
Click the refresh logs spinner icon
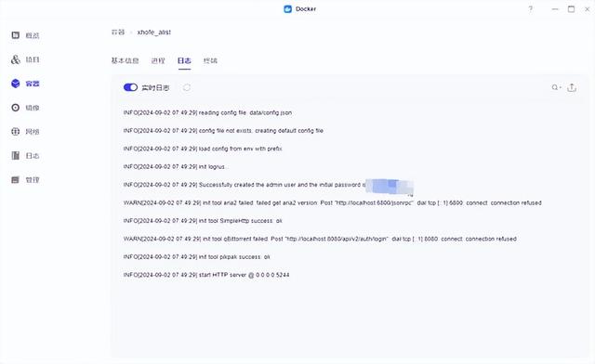[x=186, y=87]
